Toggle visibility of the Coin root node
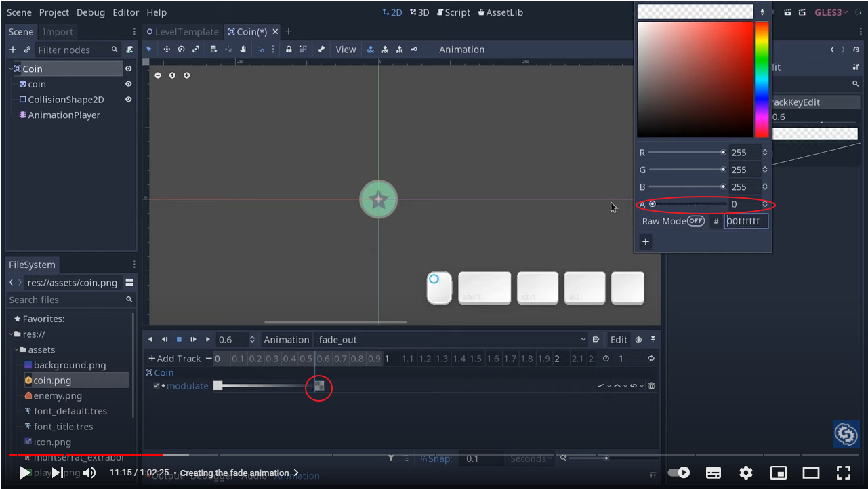This screenshot has width=868, height=489. pos(128,69)
